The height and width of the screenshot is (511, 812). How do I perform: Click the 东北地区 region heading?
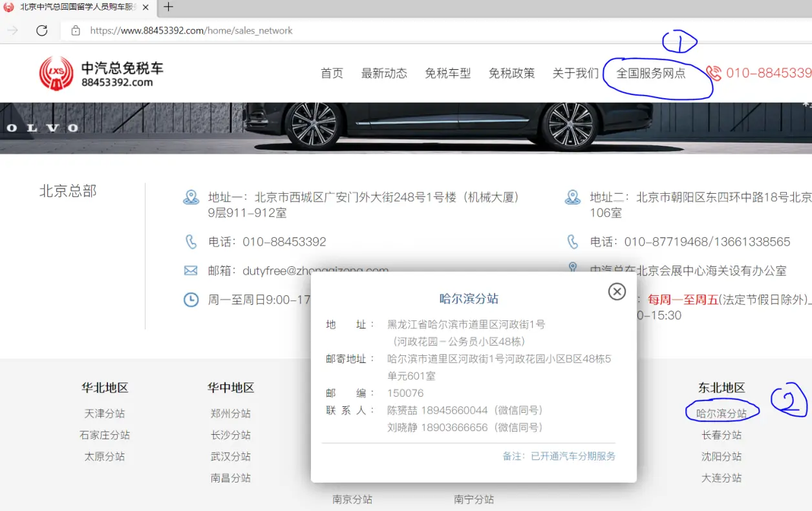pos(721,388)
